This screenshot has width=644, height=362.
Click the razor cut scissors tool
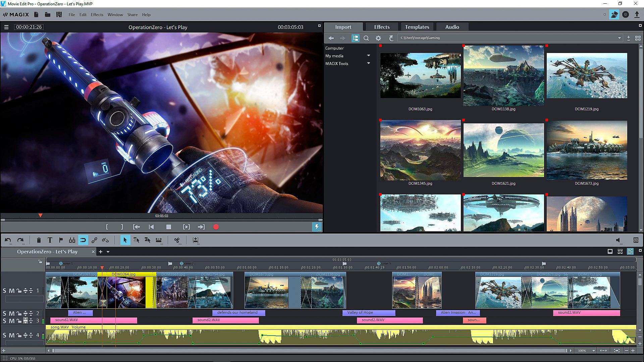(177, 240)
